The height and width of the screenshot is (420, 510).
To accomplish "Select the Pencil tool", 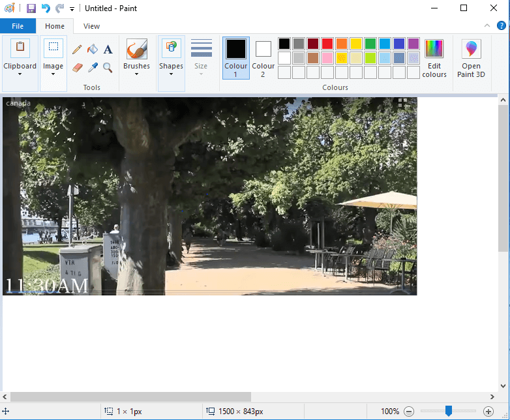I will tap(77, 50).
